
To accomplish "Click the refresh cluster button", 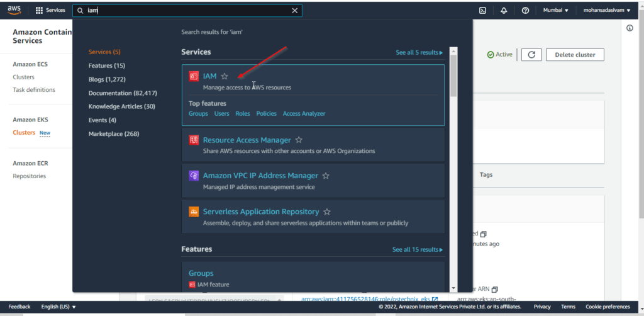I will [531, 55].
